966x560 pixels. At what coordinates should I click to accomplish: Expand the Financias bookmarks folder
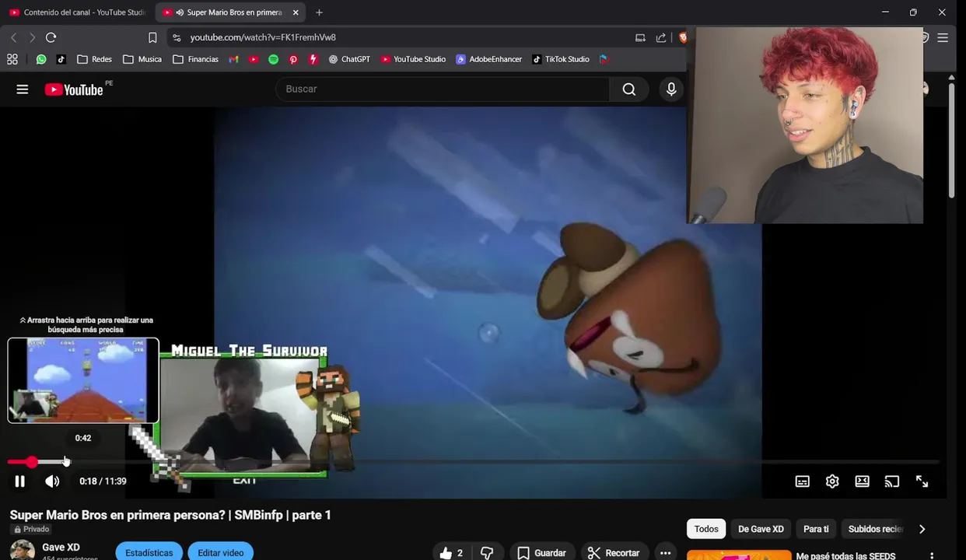coord(195,59)
